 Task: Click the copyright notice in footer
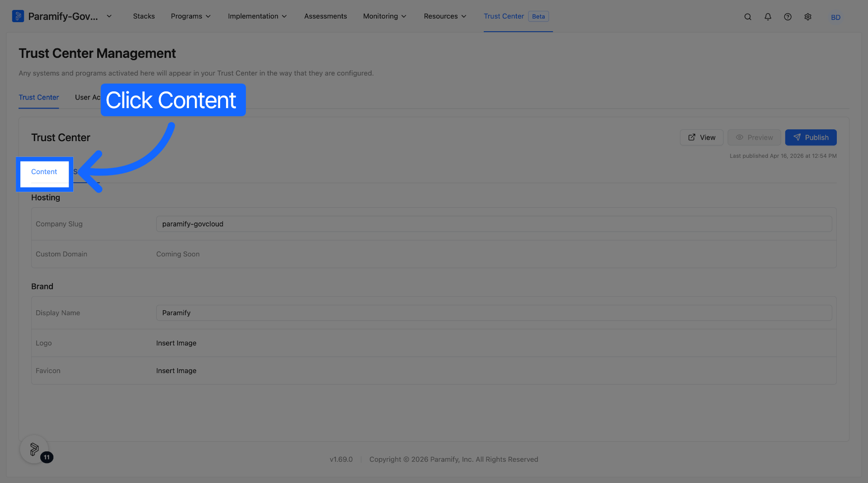pos(454,459)
